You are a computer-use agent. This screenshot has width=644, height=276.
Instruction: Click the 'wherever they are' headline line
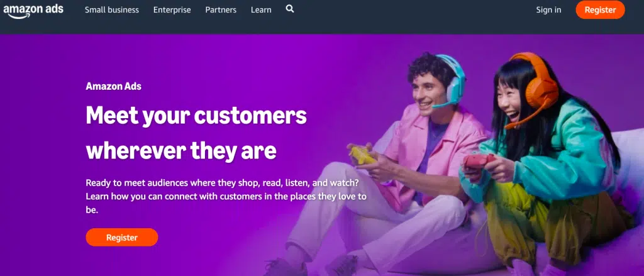181,151
